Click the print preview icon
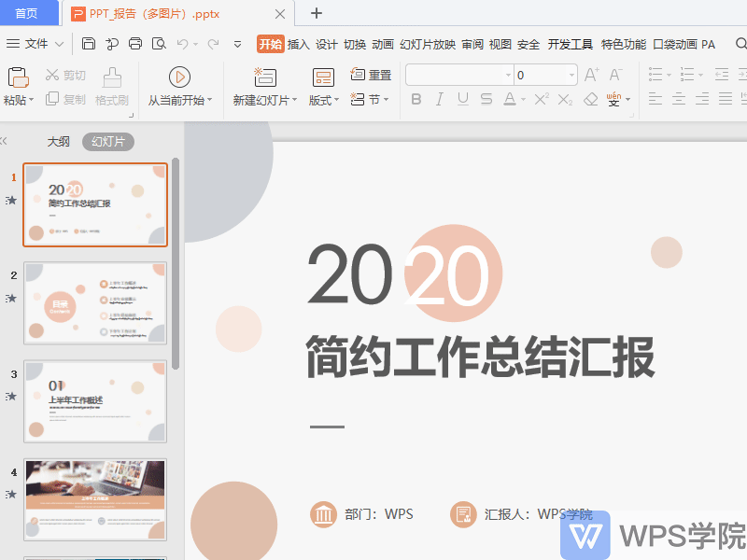 coord(159,43)
